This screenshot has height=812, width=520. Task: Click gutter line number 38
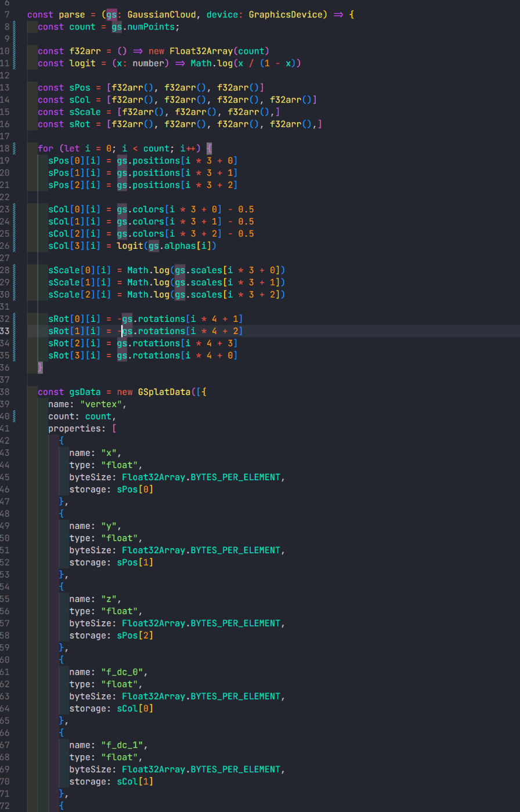point(5,392)
